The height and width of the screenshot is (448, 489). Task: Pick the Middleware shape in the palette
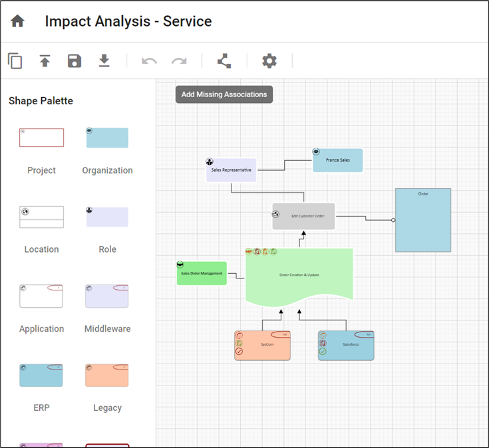pyautogui.click(x=107, y=296)
